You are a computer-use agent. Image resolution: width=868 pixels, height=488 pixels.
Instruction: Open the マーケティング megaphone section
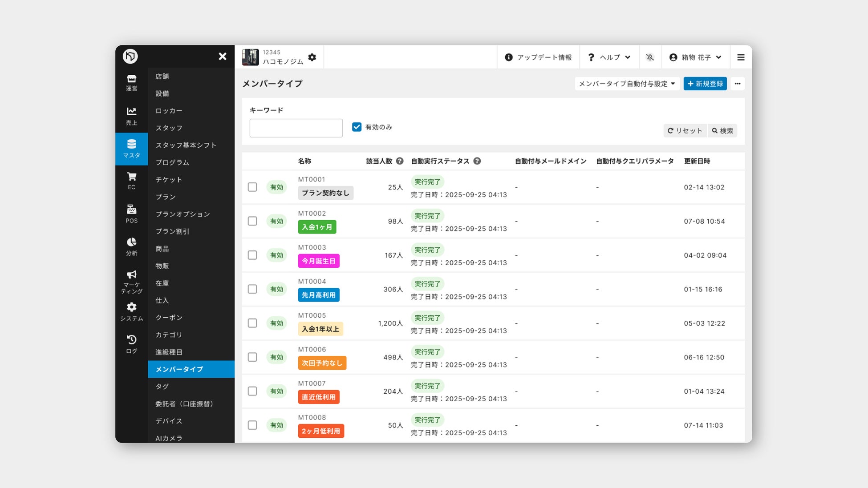[131, 282]
